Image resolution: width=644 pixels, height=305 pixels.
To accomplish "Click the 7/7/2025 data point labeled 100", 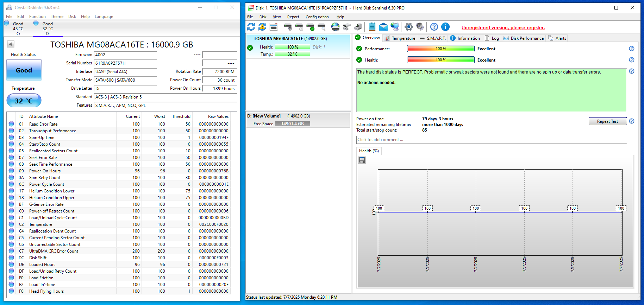I will [x=621, y=208].
